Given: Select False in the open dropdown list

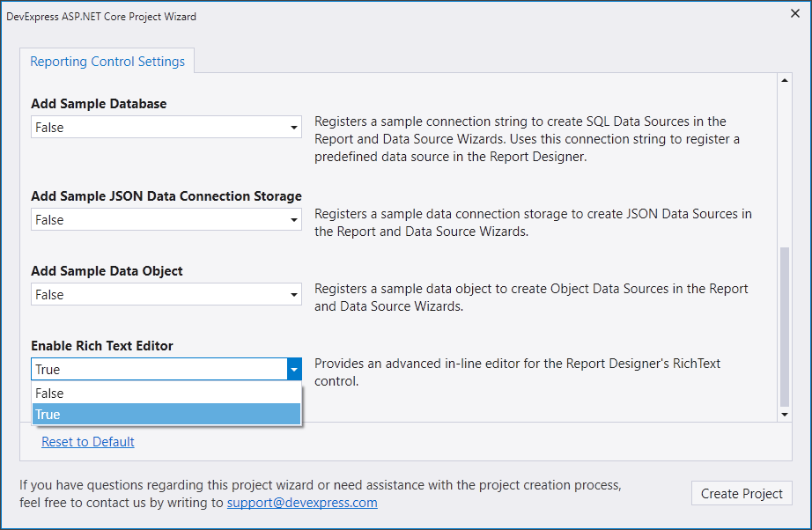Looking at the screenshot, I should 166,394.
